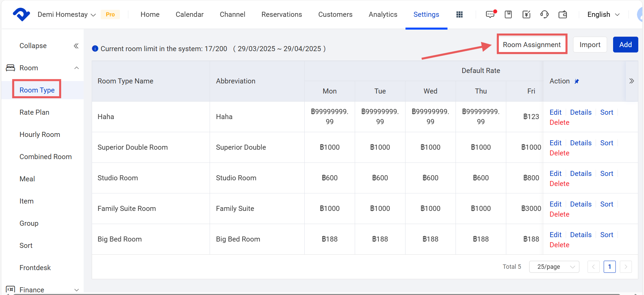Open the English language dropdown
644x295 pixels.
click(x=603, y=14)
